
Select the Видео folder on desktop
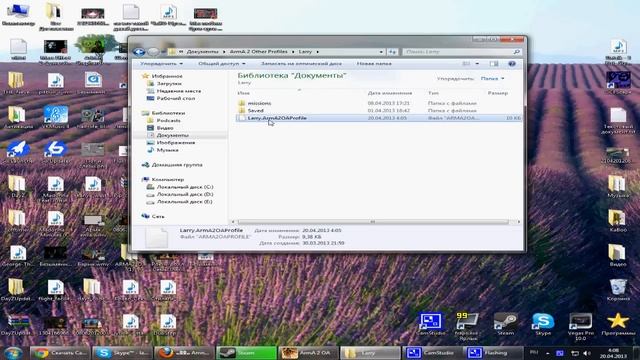point(617,256)
